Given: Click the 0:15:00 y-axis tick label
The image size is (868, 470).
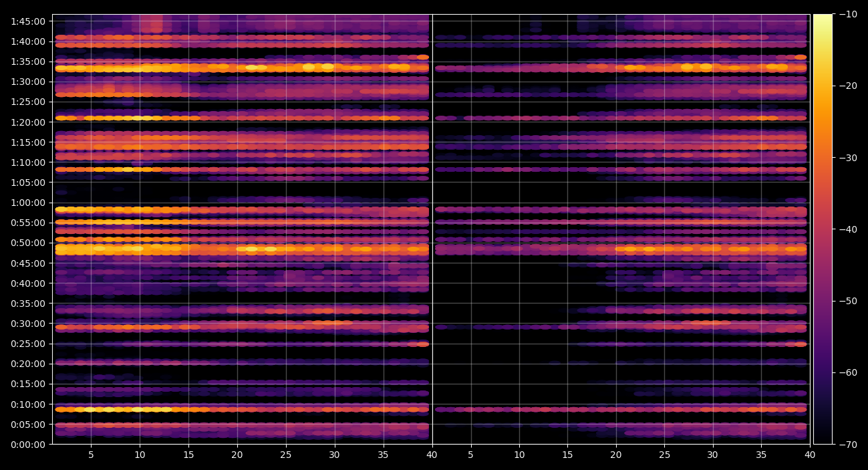Looking at the screenshot, I should click(28, 384).
